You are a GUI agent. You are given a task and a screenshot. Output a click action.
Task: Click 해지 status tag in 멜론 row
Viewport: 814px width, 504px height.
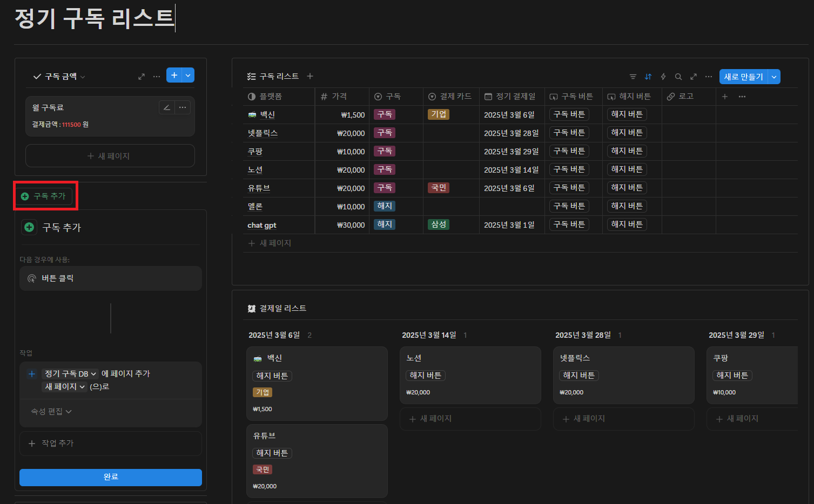pos(385,206)
